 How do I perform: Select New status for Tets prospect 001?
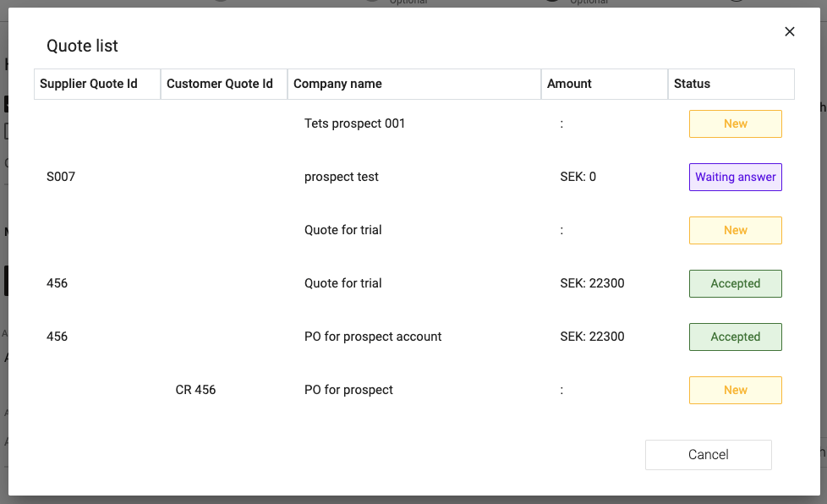[x=735, y=123]
